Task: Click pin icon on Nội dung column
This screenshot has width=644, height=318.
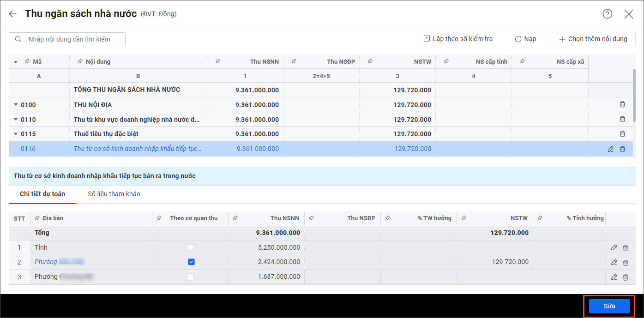Action: (80, 62)
